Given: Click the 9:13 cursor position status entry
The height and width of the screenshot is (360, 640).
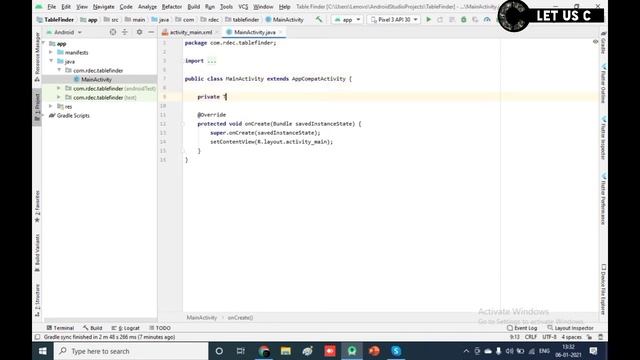Looking at the screenshot, I should click(514, 337).
